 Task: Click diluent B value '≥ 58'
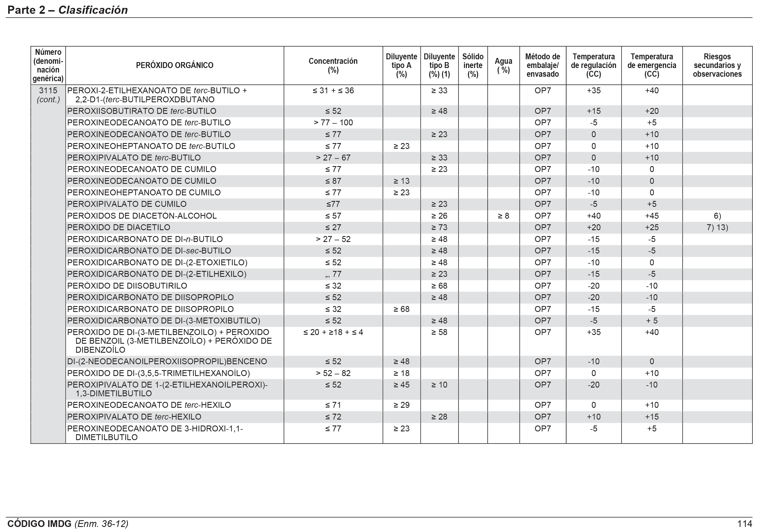(x=439, y=332)
